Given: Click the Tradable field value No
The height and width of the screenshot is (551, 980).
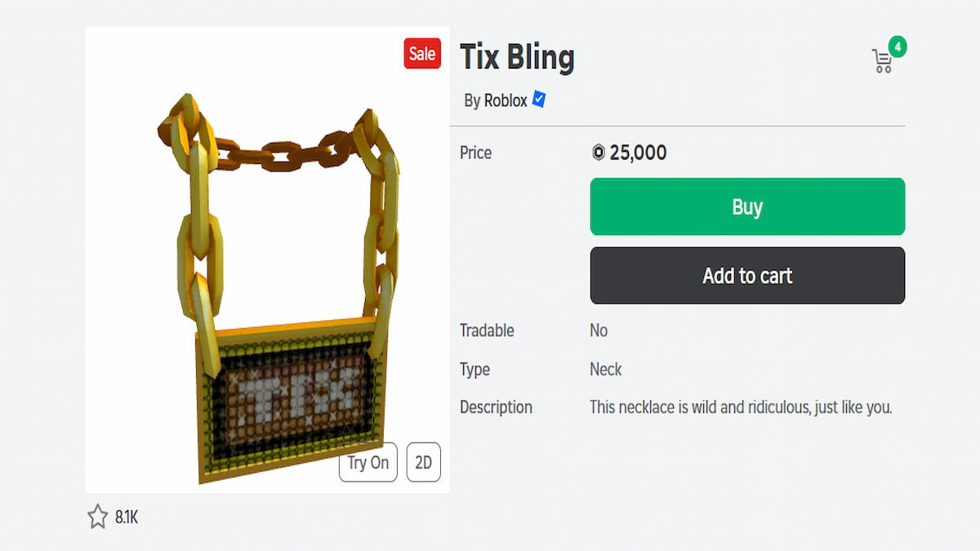Looking at the screenshot, I should (x=598, y=331).
